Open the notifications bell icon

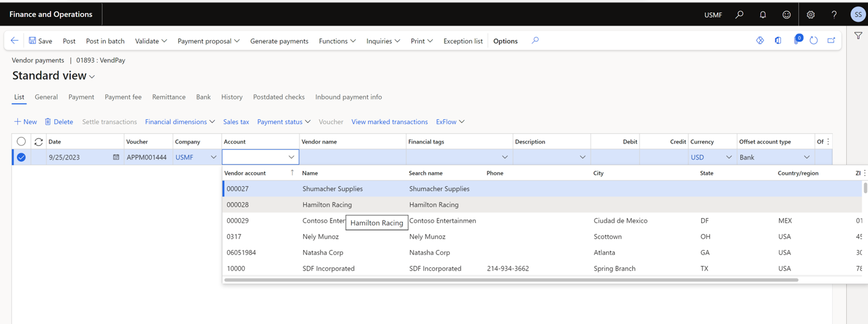pyautogui.click(x=763, y=15)
